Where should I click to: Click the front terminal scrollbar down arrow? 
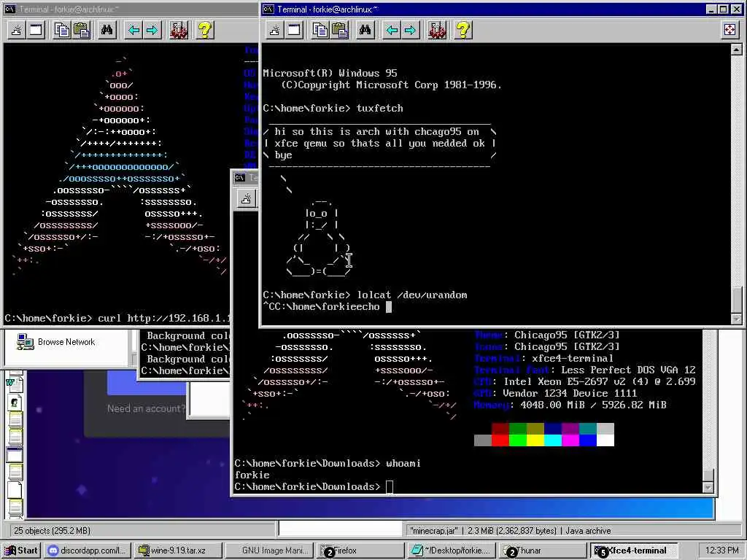(736, 319)
